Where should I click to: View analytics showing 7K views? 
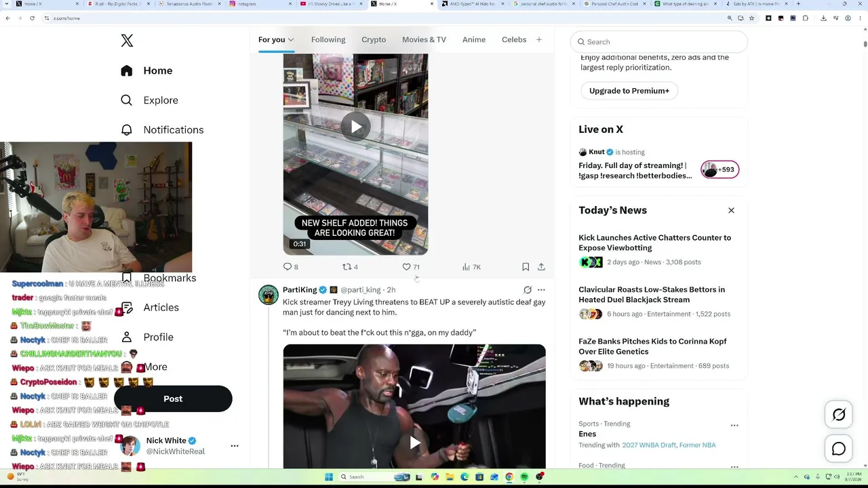[x=471, y=267]
